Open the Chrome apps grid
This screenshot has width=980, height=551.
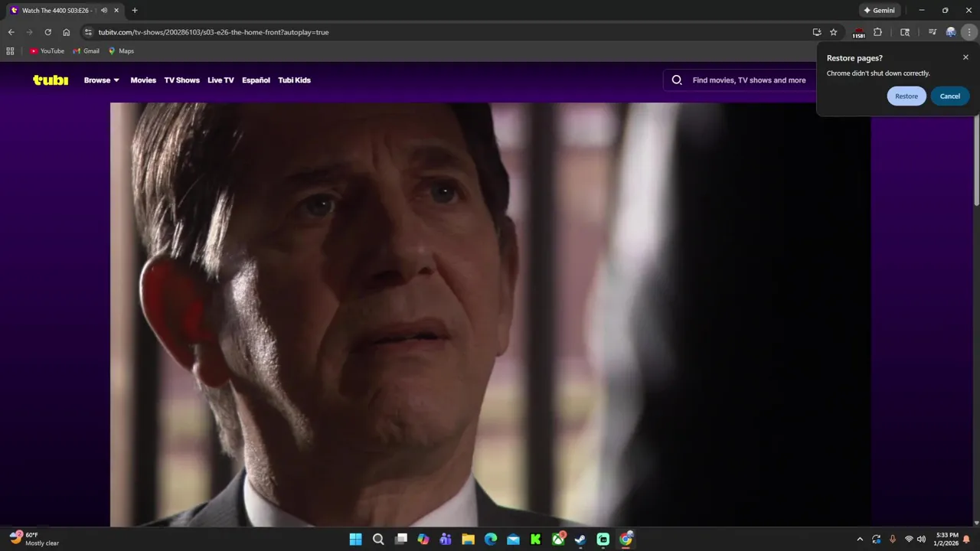point(10,51)
